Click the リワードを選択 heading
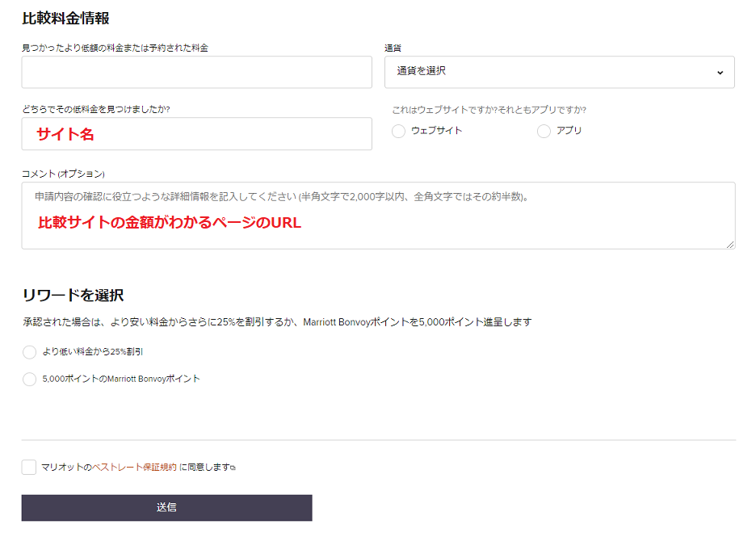This screenshot has width=756, height=537. [x=73, y=295]
